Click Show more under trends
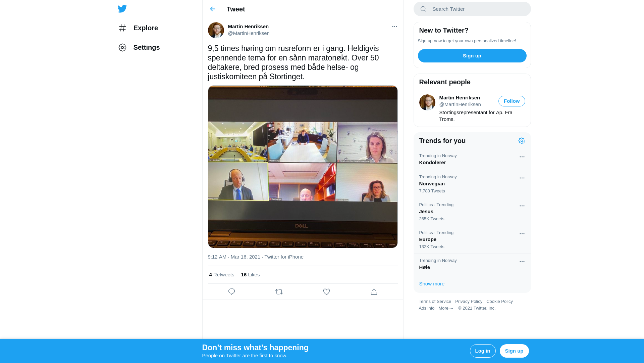644x363 pixels. (432, 284)
